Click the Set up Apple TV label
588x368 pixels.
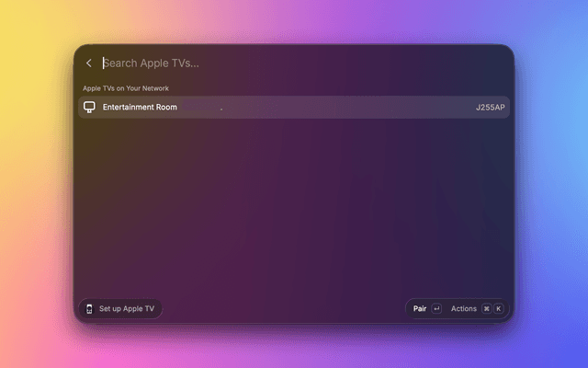127,309
